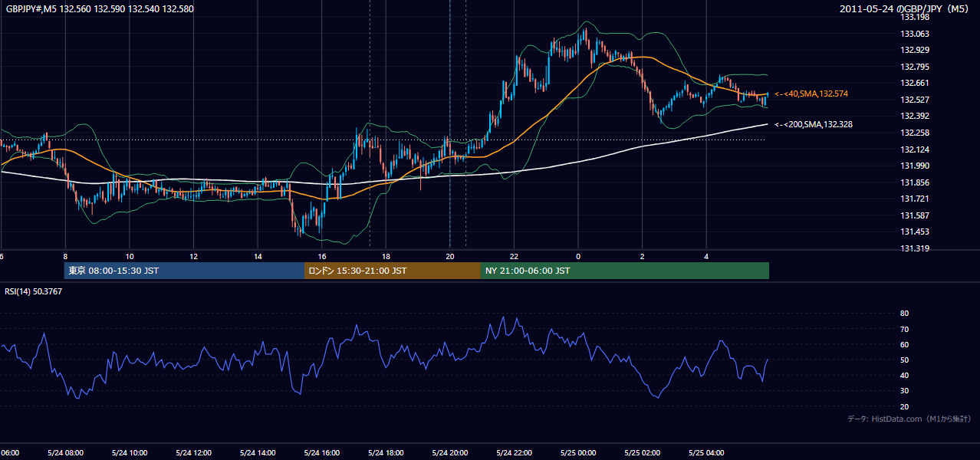
Task: Click the 5/24 12:00 time label
Action: 192,453
